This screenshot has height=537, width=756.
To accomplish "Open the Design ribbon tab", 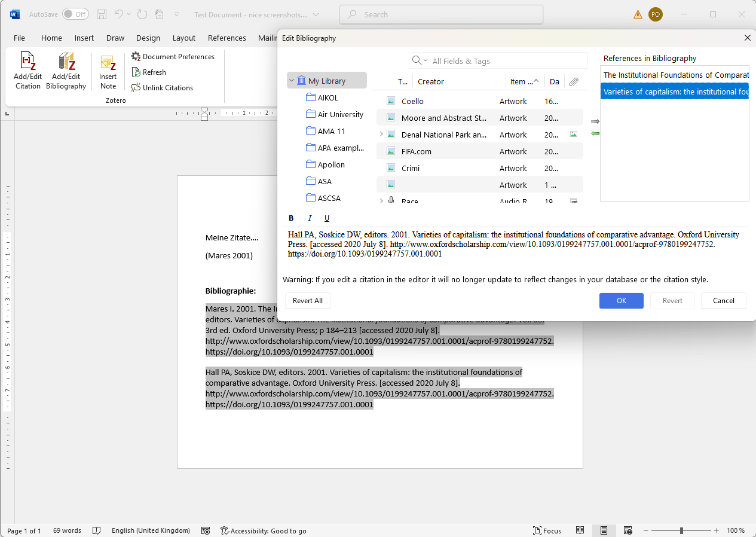I will tap(148, 38).
